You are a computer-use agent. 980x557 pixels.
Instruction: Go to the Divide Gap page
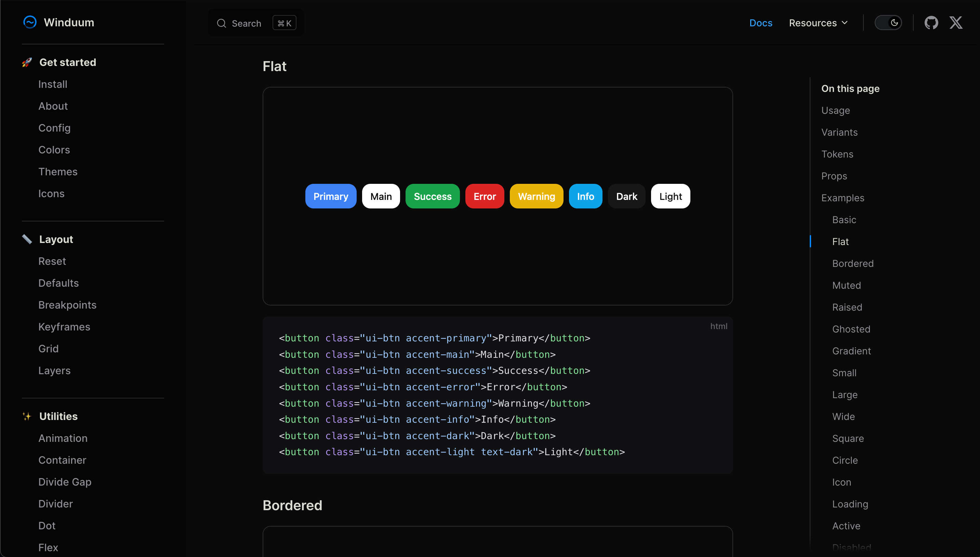tap(65, 482)
